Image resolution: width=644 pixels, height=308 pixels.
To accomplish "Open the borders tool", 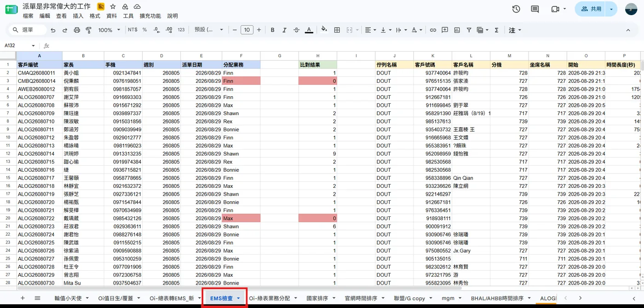I will coord(337,30).
